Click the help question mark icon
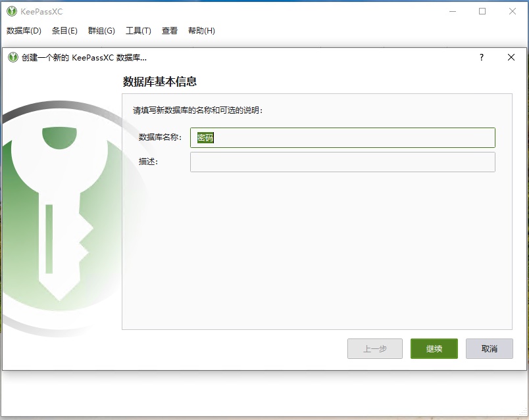The width and height of the screenshot is (529, 420). tap(481, 57)
